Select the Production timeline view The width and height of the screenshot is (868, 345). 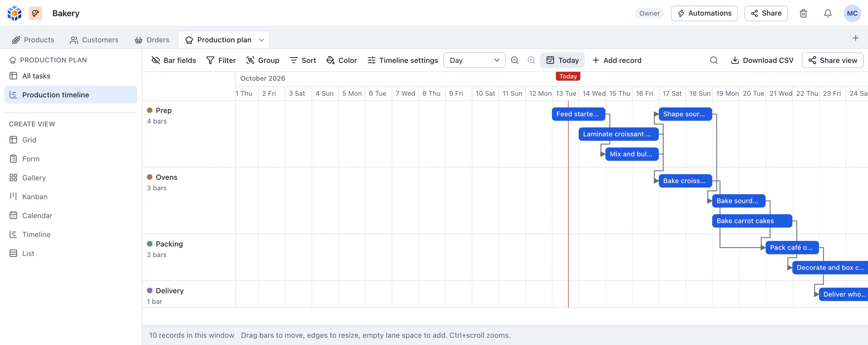(71, 95)
